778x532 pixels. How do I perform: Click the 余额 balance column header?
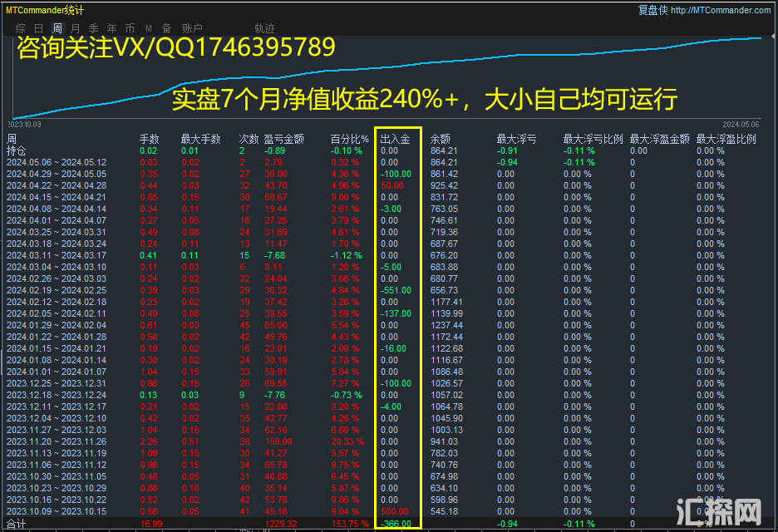click(441, 139)
